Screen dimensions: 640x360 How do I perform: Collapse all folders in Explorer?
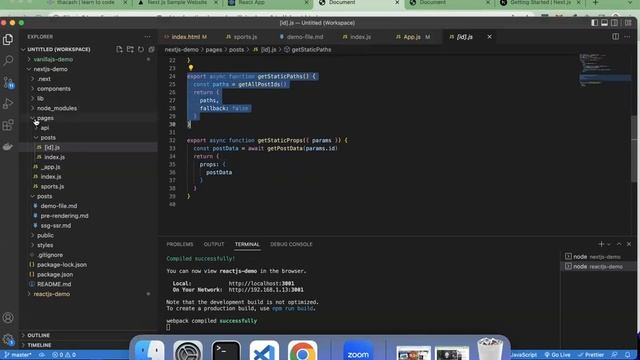tap(151, 49)
